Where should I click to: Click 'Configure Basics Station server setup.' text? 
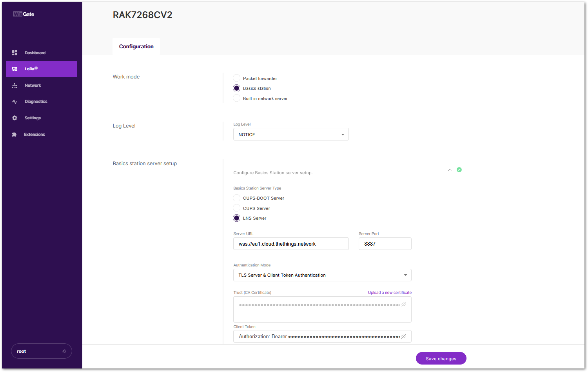tap(273, 173)
